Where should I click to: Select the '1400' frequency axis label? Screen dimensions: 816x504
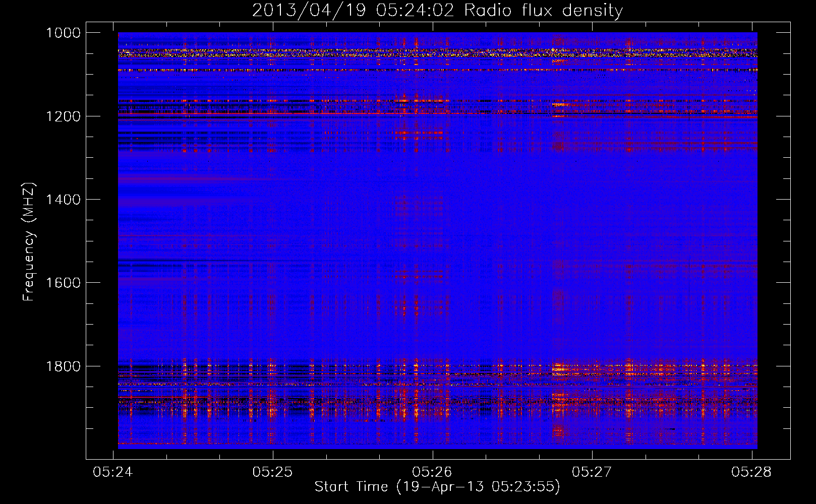[63, 200]
